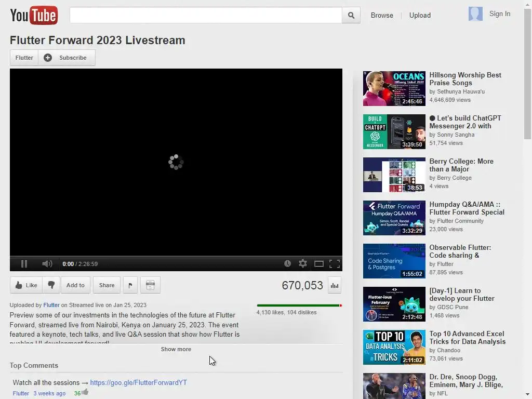This screenshot has height=399, width=532.
Task: Click '[Day-1] Learn to develop your Flutter' title
Action: pyautogui.click(x=462, y=295)
